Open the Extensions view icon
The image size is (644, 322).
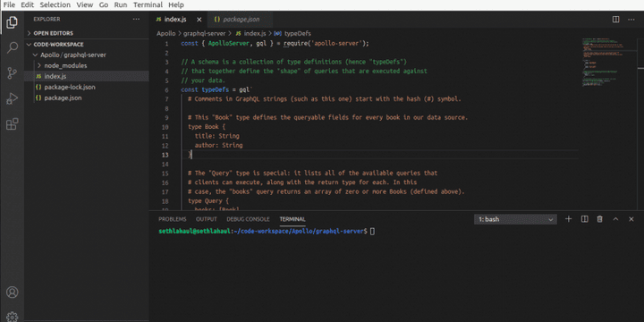(12, 123)
